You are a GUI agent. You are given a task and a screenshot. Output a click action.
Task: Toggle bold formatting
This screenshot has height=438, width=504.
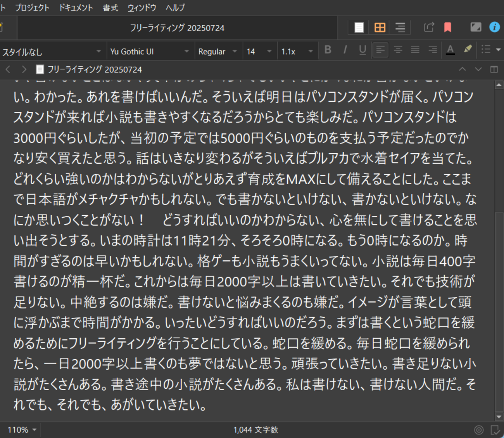coord(328,50)
